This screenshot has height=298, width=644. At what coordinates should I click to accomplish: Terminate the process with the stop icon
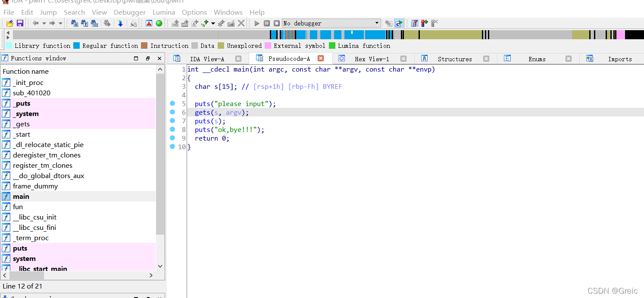[x=277, y=23]
